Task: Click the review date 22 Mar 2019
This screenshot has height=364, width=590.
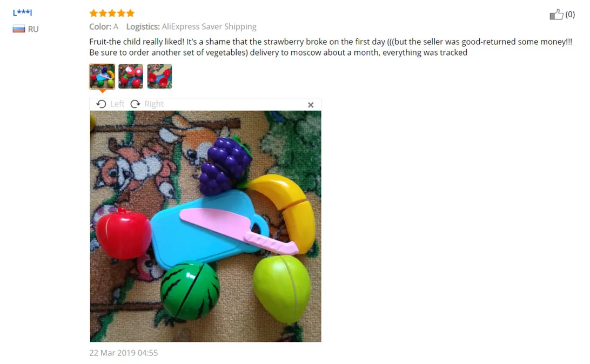Action: 123,353
